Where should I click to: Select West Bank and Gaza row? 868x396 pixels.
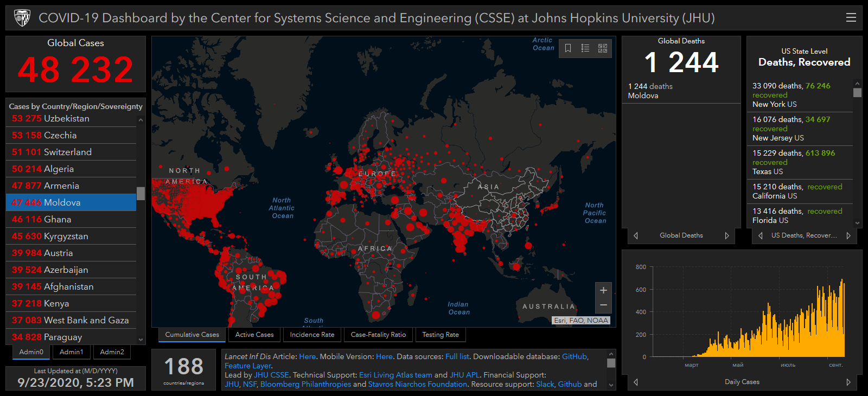click(71, 320)
